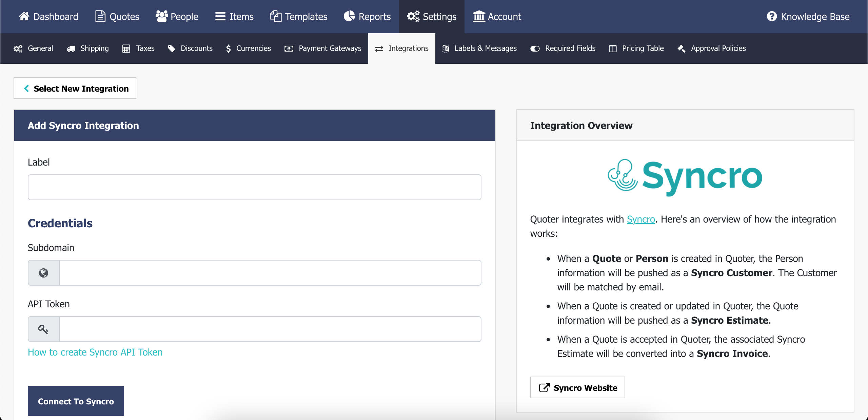This screenshot has width=868, height=420.
Task: Click the back chevron on Select New Integration
Action: 26,88
